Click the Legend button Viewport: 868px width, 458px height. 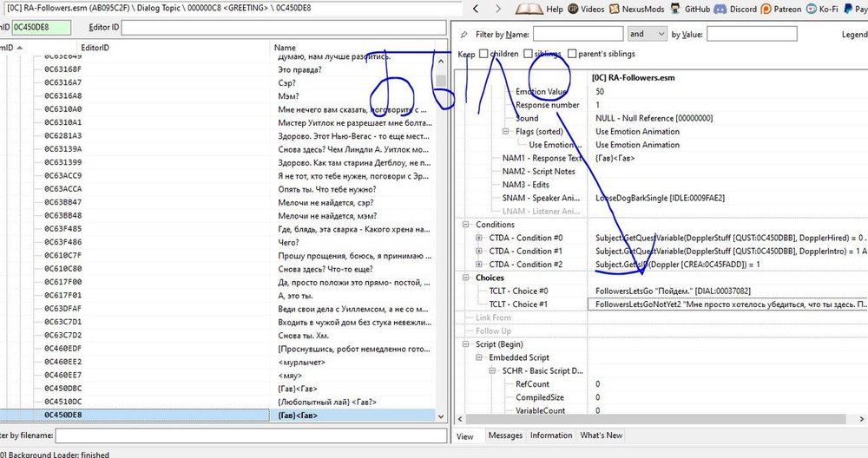click(x=854, y=35)
